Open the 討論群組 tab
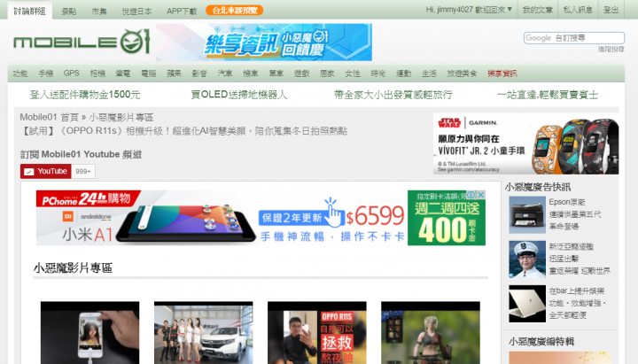Viewport: 638px width, 364px height. (x=30, y=11)
